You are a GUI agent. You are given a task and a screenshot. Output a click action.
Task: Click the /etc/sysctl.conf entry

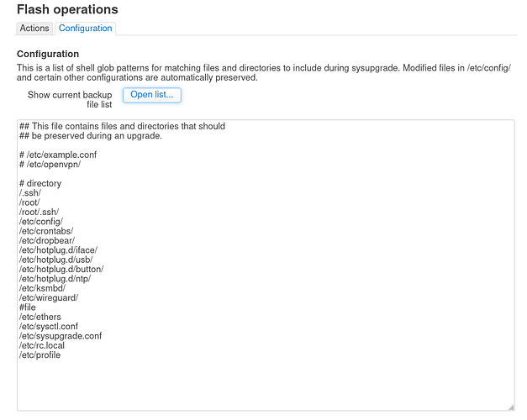49,326
